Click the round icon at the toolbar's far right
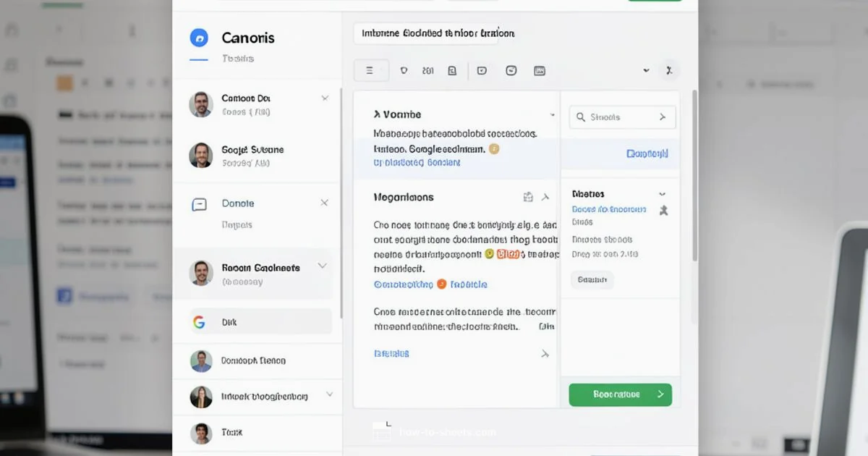This screenshot has height=456, width=868. click(x=669, y=71)
